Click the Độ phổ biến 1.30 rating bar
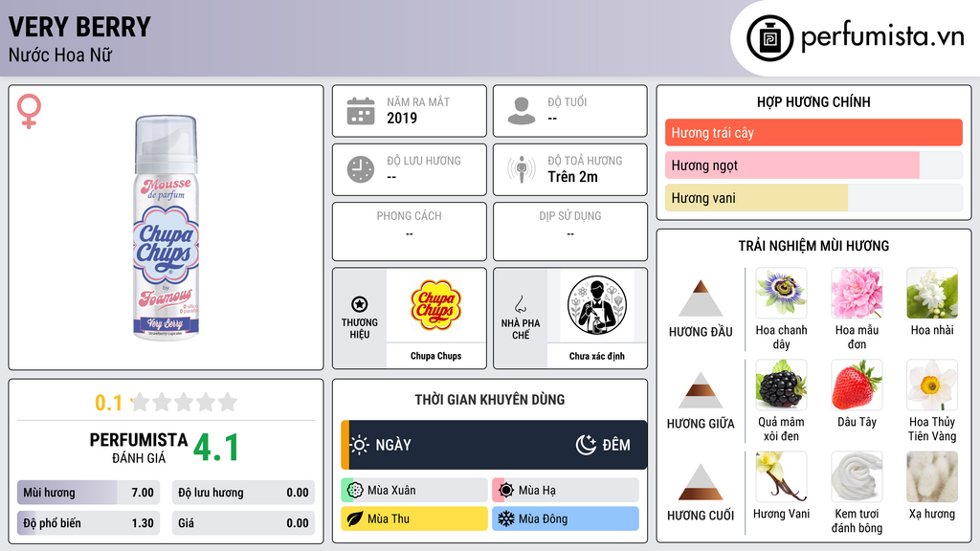 point(88,523)
